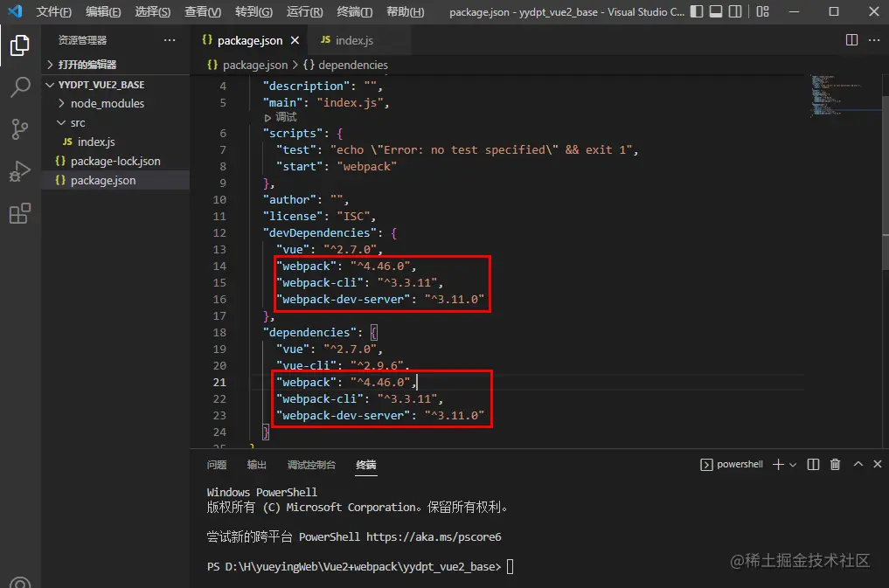Select the 终端 panel tab
This screenshot has width=889, height=588.
365,465
